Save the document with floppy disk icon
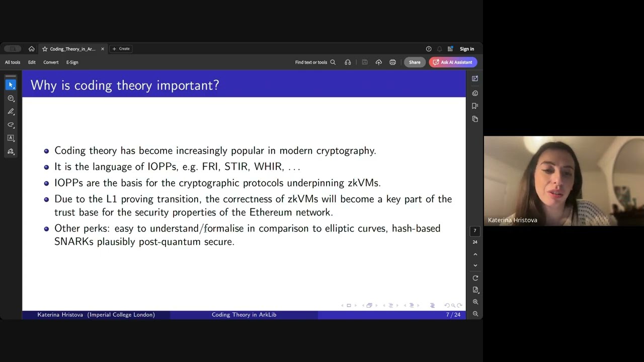This screenshot has height=362, width=644. click(365, 62)
